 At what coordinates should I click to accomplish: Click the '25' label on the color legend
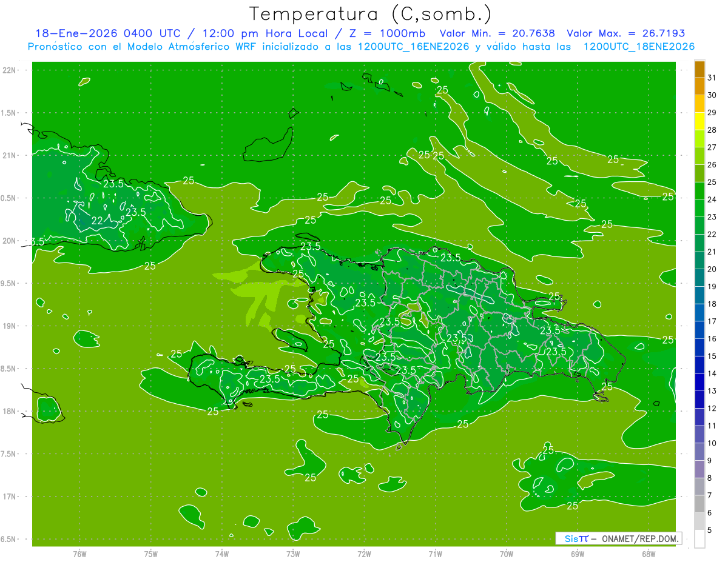(x=712, y=182)
